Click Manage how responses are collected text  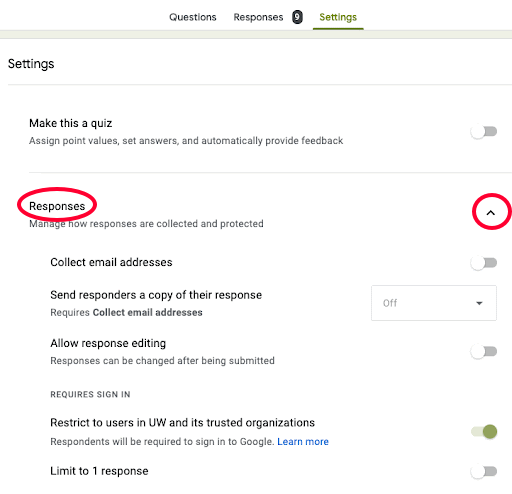(x=146, y=224)
